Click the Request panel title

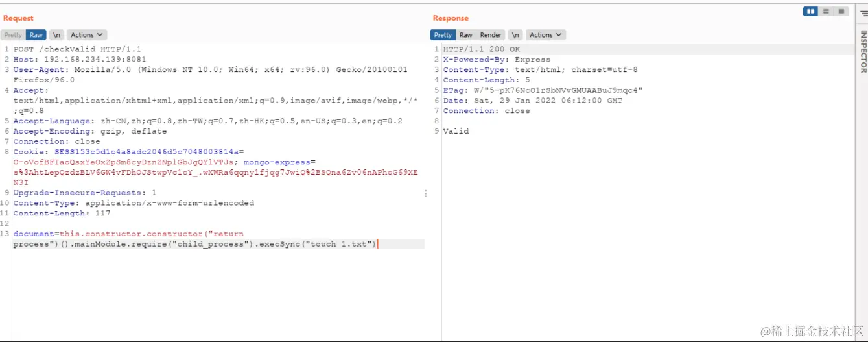tap(18, 18)
